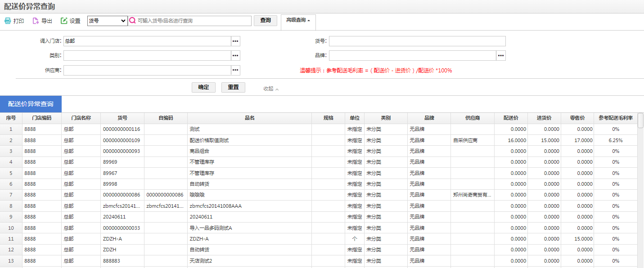644x268 pixels.
Task: Click item number 20240611 in 货号 column
Action: coord(114,217)
